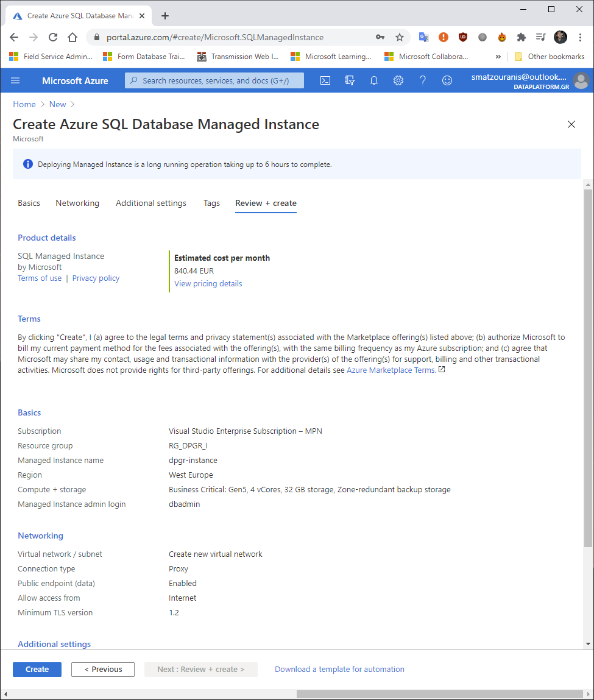Open the Google Translate extension icon
Screen dimensions: 594x700
[x=423, y=37]
